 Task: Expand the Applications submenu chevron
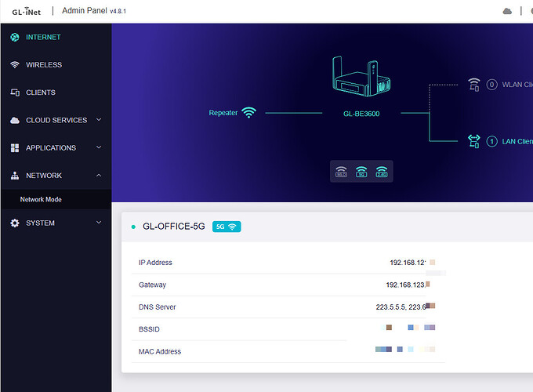(99, 147)
